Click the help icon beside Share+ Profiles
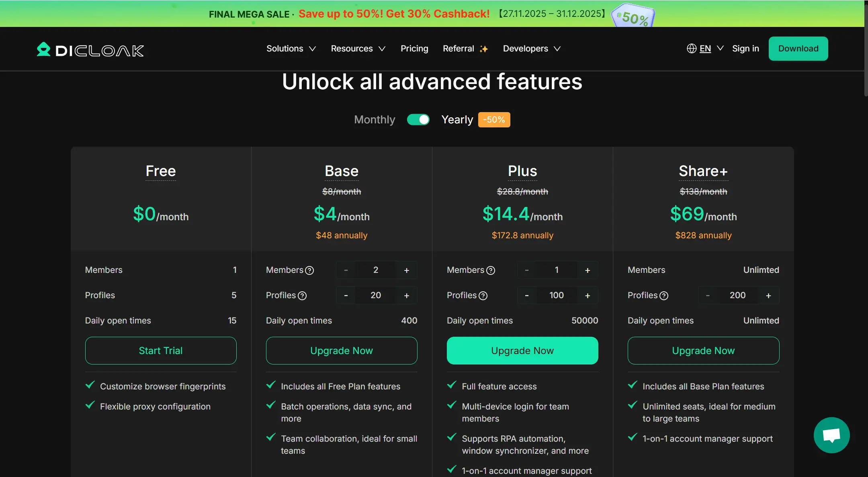The height and width of the screenshot is (477, 868). (664, 296)
